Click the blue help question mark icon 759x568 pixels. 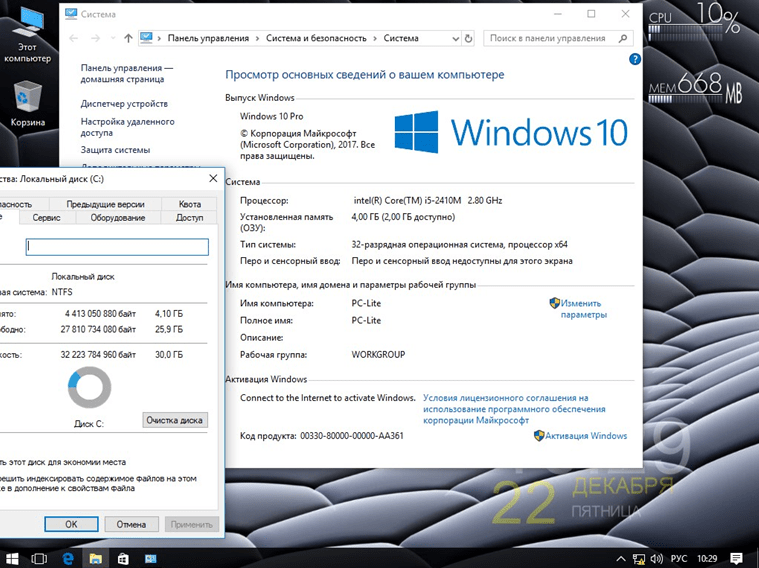pos(634,60)
